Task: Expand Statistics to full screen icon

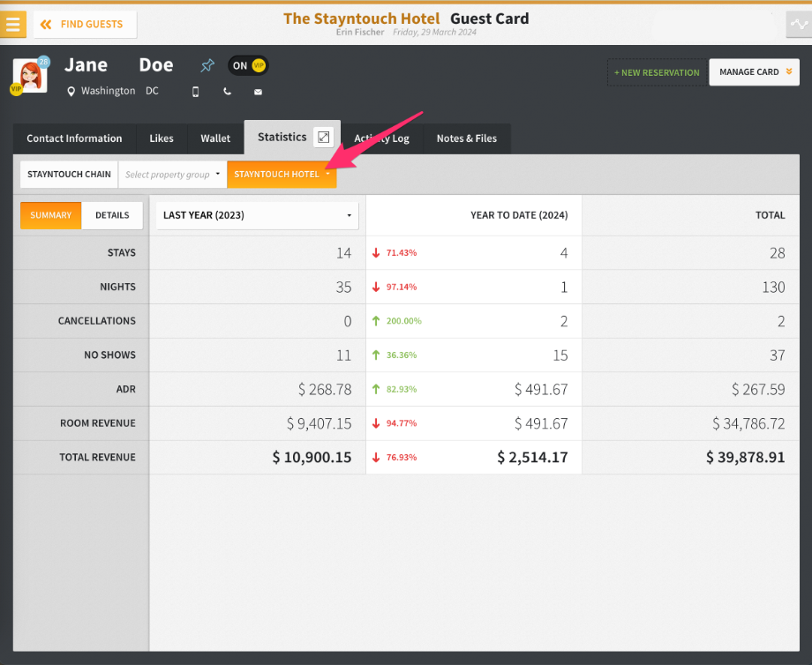Action: [x=324, y=137]
